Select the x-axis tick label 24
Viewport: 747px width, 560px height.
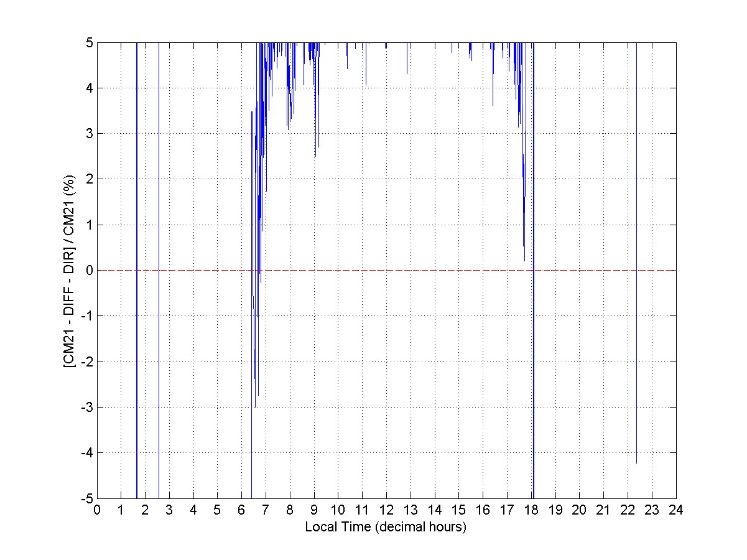pos(675,510)
